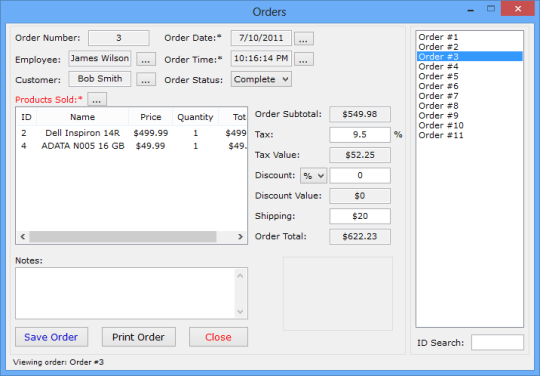Click the Save Order button

pyautogui.click(x=51, y=337)
